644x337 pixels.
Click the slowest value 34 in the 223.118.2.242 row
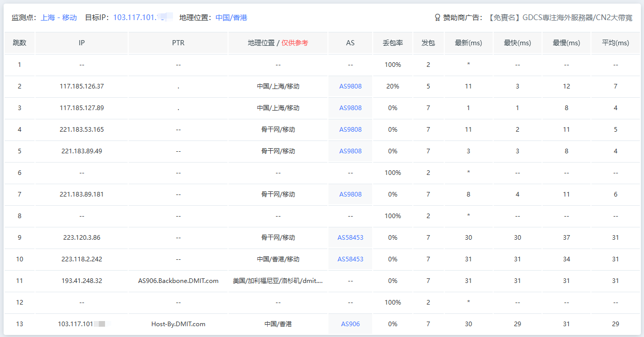pos(566,259)
